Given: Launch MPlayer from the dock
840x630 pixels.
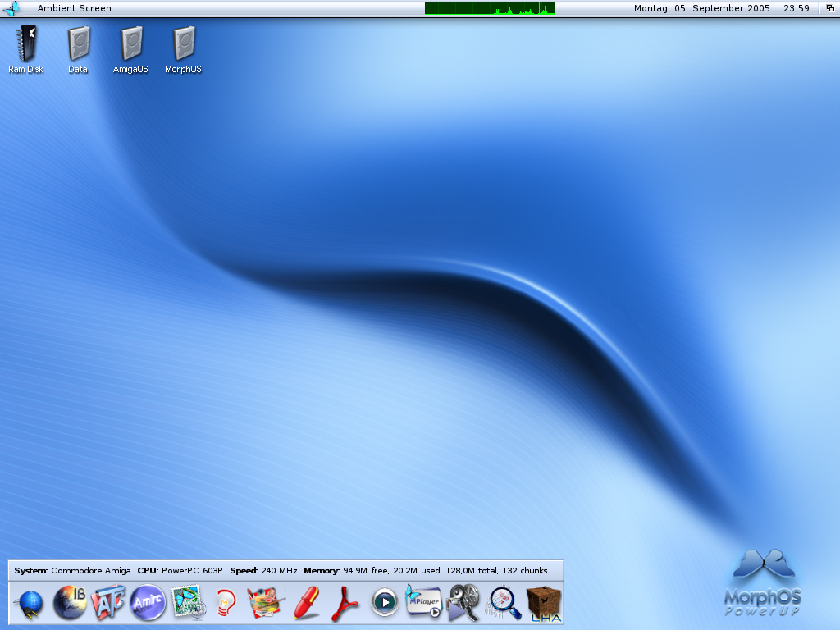Looking at the screenshot, I should pyautogui.click(x=423, y=603).
